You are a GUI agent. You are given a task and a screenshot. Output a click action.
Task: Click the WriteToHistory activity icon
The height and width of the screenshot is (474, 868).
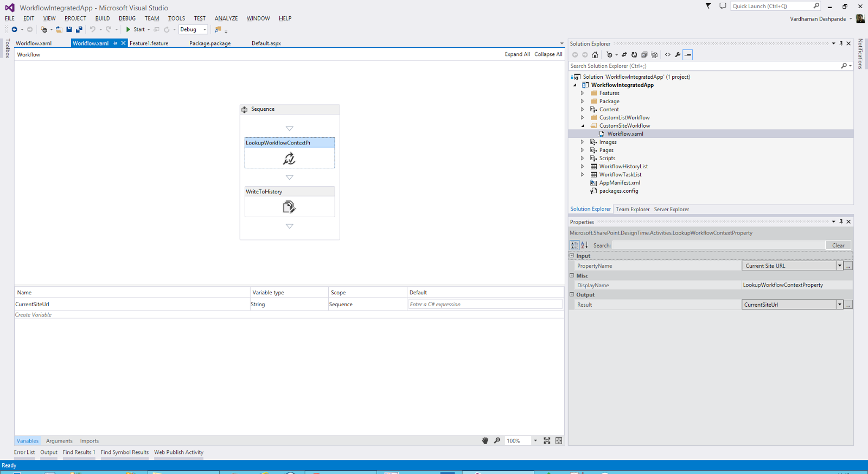(289, 207)
